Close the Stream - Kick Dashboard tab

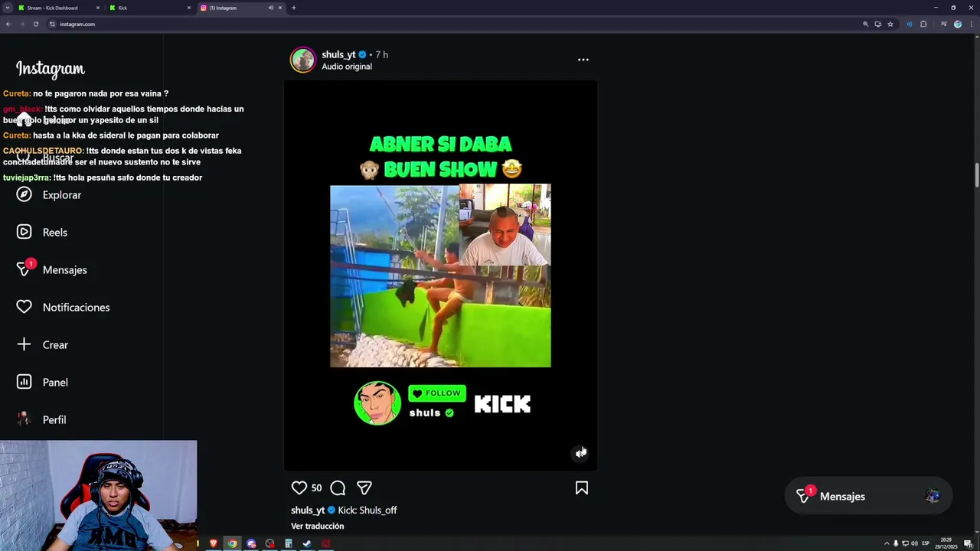(x=98, y=8)
